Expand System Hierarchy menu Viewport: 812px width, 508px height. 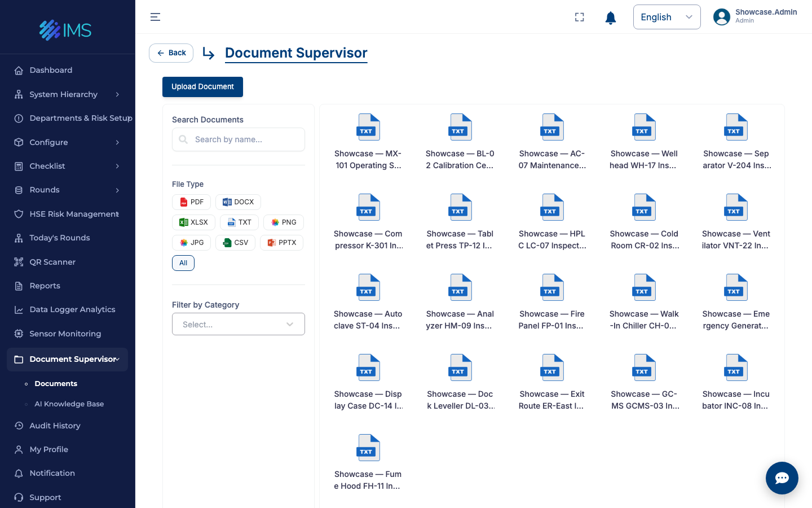(x=68, y=94)
